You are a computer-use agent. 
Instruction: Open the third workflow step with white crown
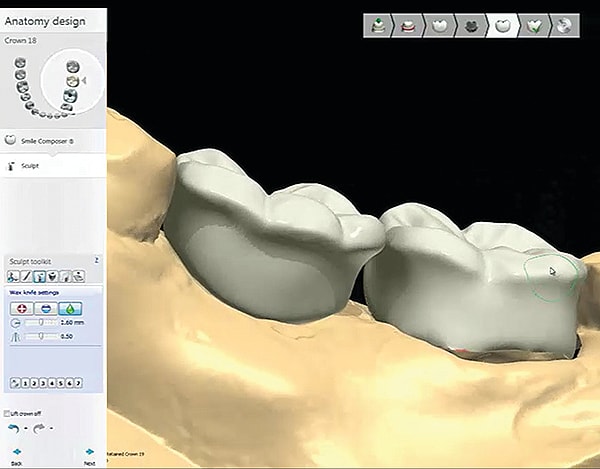440,26
